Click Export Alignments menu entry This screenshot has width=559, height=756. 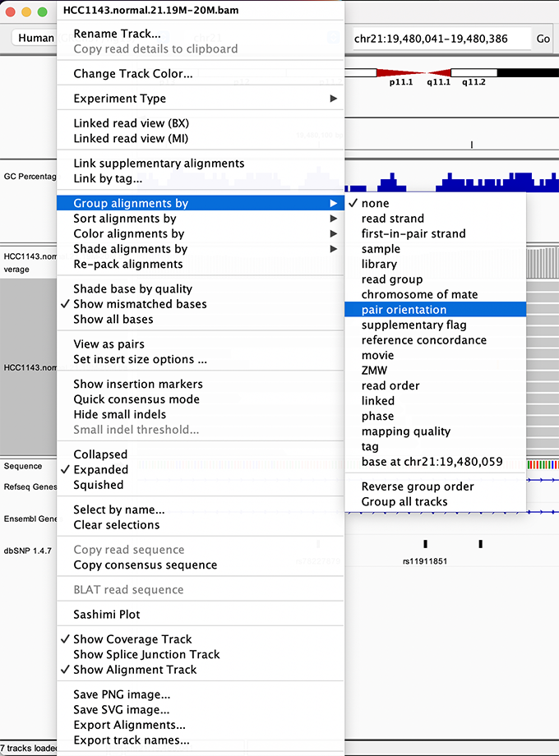pyautogui.click(x=129, y=725)
